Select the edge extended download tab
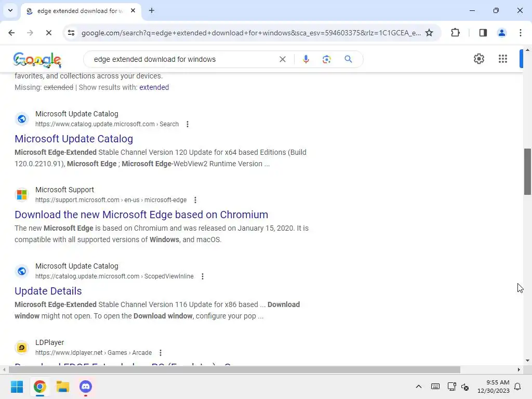Image resolution: width=532 pixels, height=399 pixels. (81, 11)
